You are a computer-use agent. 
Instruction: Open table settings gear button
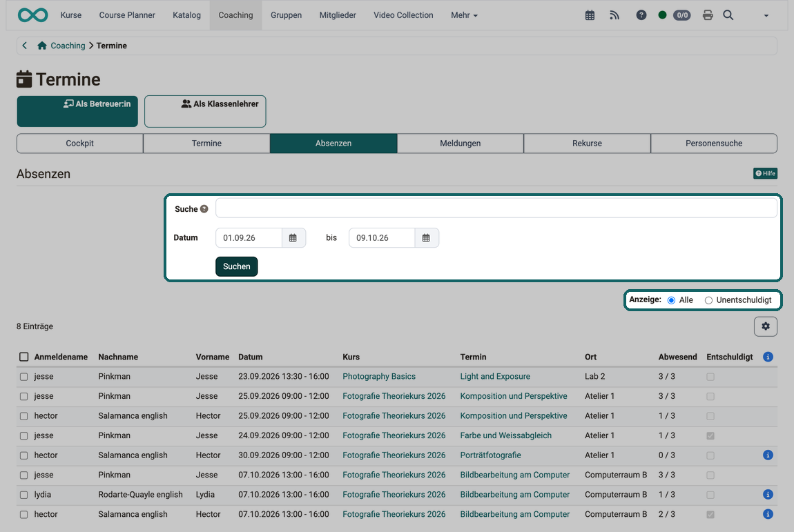pos(766,326)
